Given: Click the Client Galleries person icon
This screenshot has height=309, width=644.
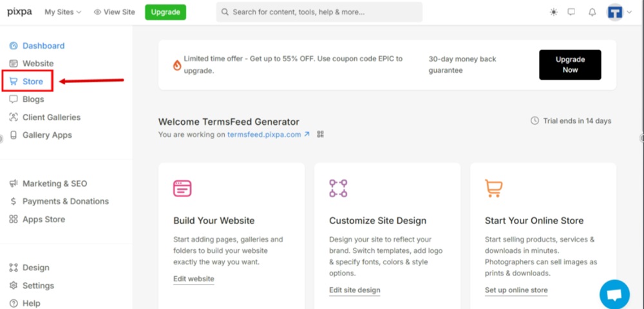Looking at the screenshot, I should coord(14,117).
